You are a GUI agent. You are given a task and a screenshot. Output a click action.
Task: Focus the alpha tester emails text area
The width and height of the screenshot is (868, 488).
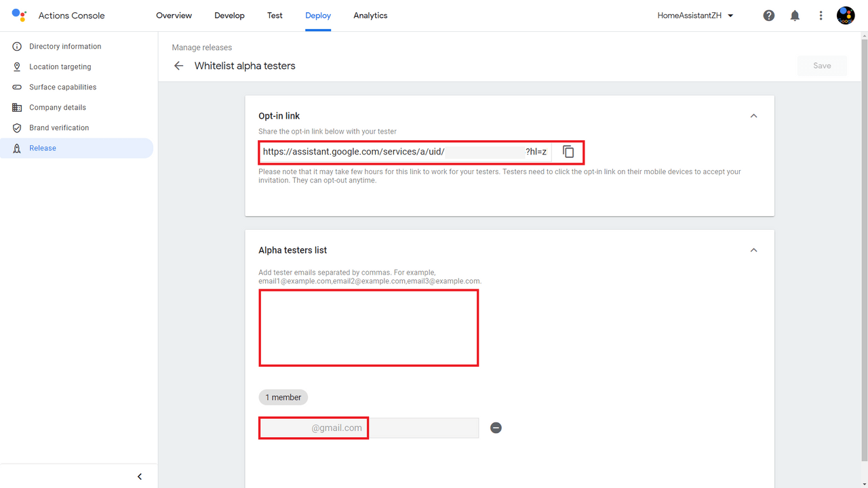369,328
